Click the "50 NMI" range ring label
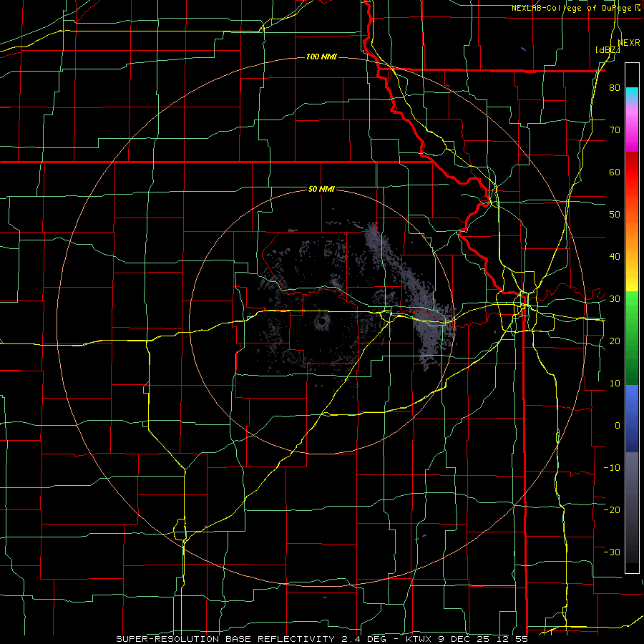Screen dimensions: 644x644 point(321,189)
